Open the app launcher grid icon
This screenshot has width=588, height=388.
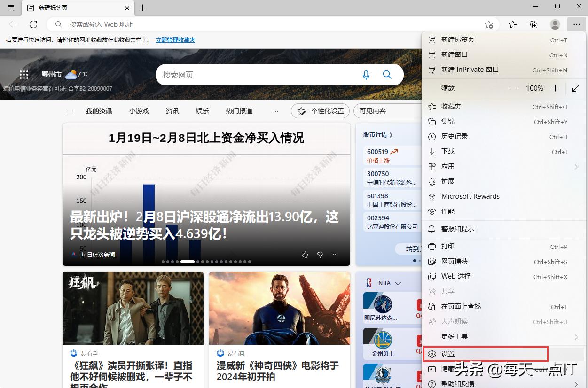click(24, 74)
